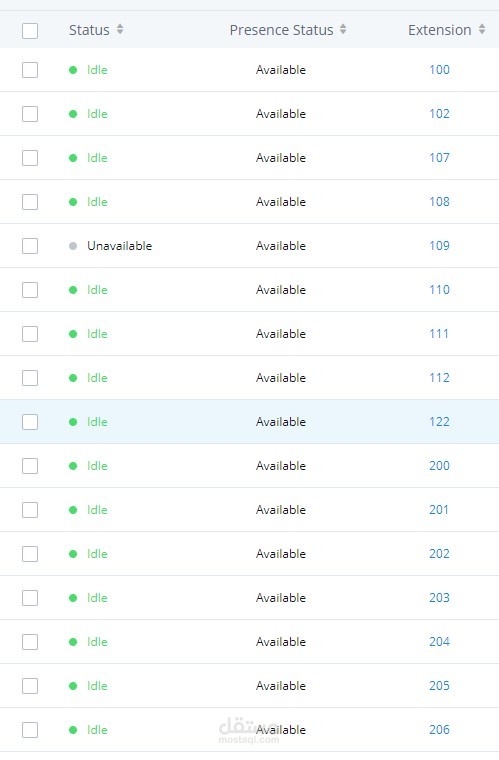The width and height of the screenshot is (499, 760).
Task: Select checkbox for Unavailable extension 109
Action: click(x=30, y=246)
